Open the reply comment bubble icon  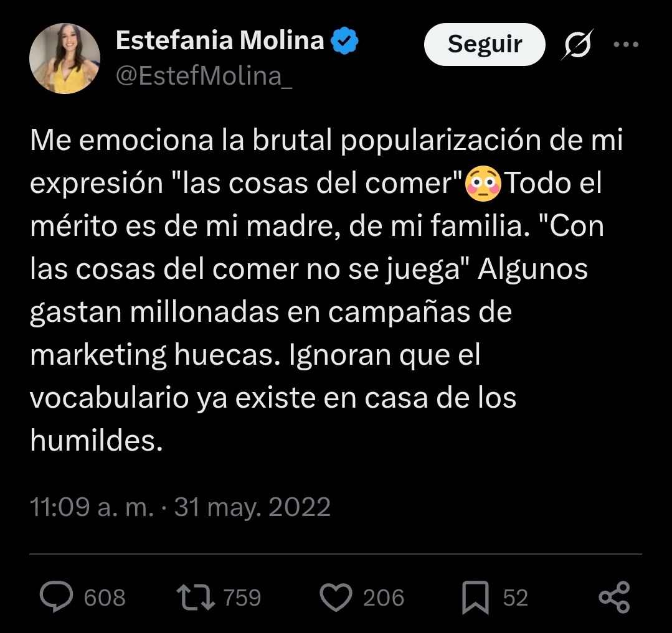click(56, 598)
